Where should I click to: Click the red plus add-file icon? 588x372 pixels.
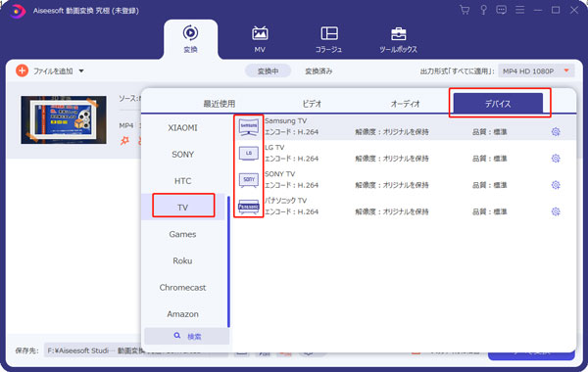tap(23, 70)
